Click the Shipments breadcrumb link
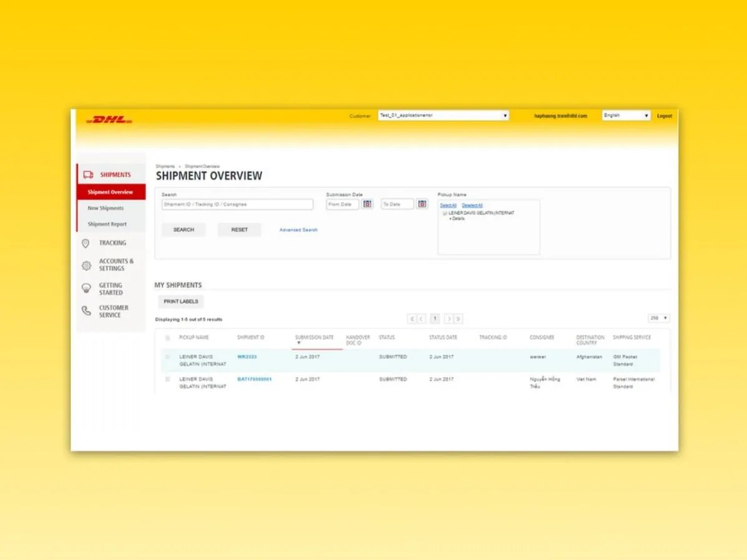 pos(165,166)
